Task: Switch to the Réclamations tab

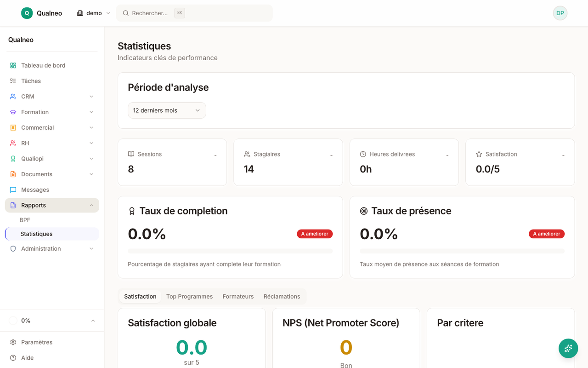Action: coord(282,296)
